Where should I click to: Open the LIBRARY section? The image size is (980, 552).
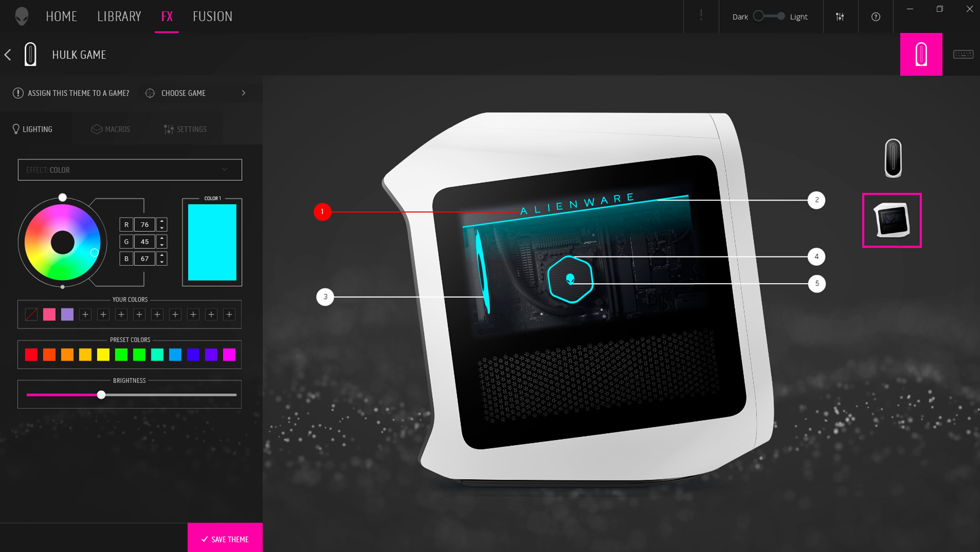(x=119, y=16)
